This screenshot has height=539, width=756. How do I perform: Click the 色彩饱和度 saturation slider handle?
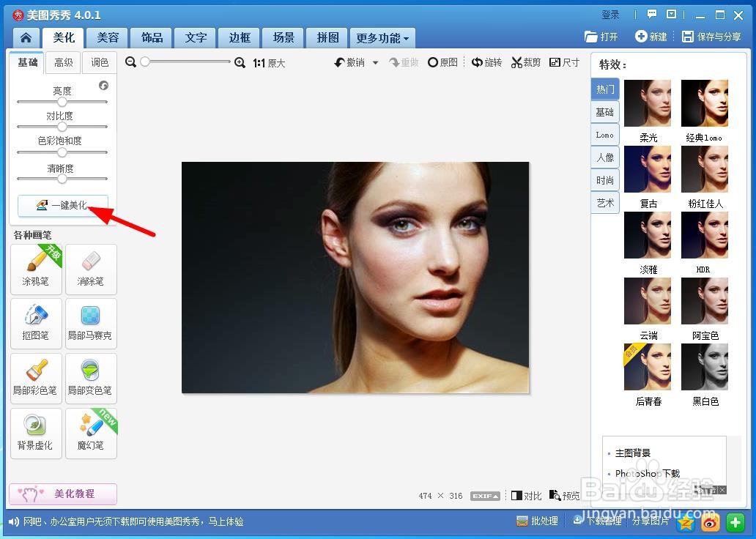click(62, 152)
